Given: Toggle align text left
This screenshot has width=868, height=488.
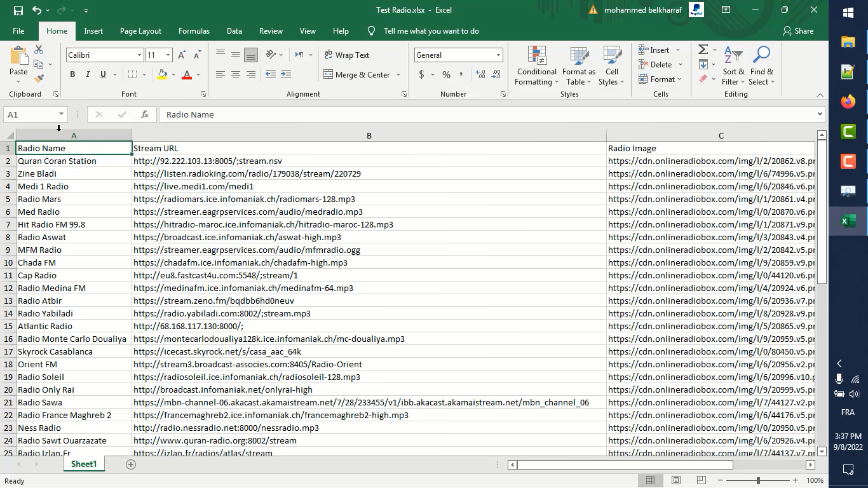Looking at the screenshot, I should [220, 74].
